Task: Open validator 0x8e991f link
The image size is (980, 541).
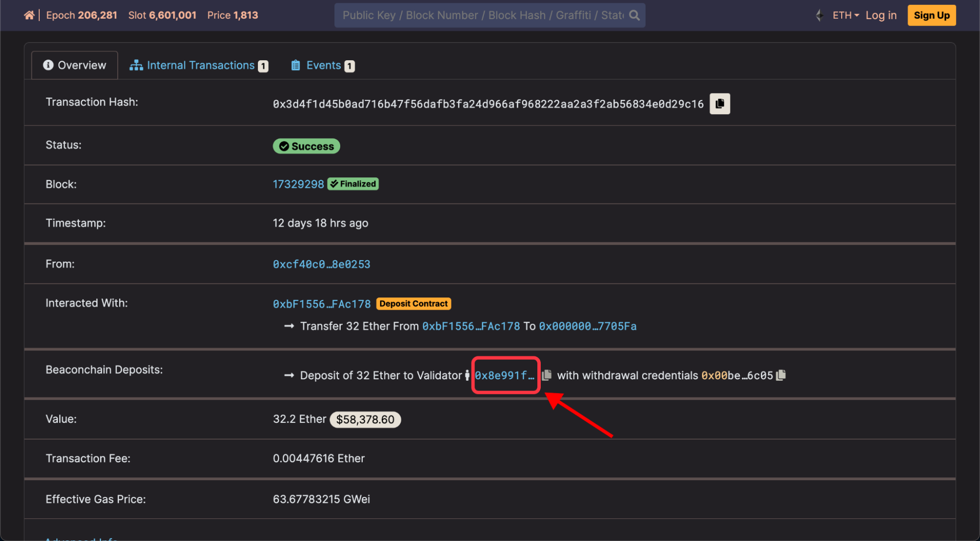Action: click(x=504, y=375)
